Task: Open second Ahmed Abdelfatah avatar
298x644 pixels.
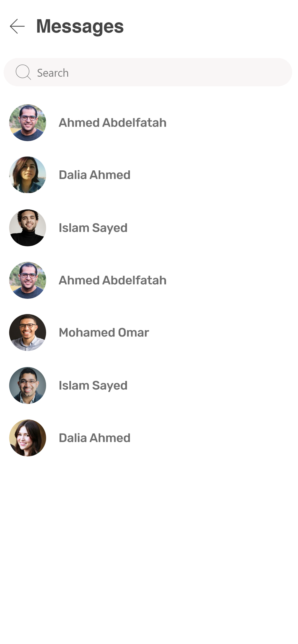Action: (28, 280)
